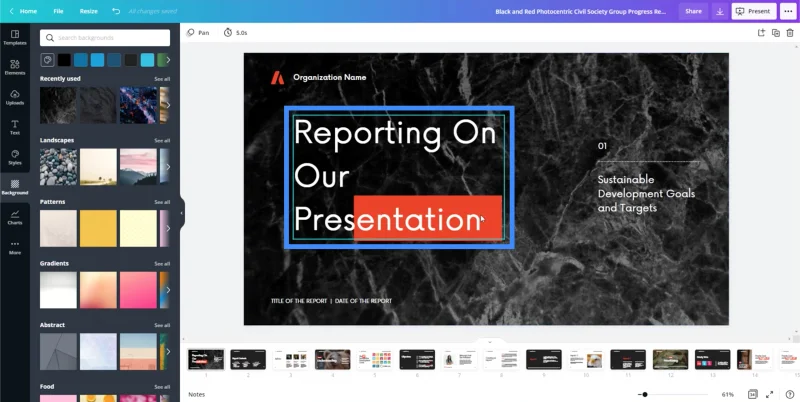Screen dimensions: 800x402
Task: Click the Share button
Action: point(693,11)
